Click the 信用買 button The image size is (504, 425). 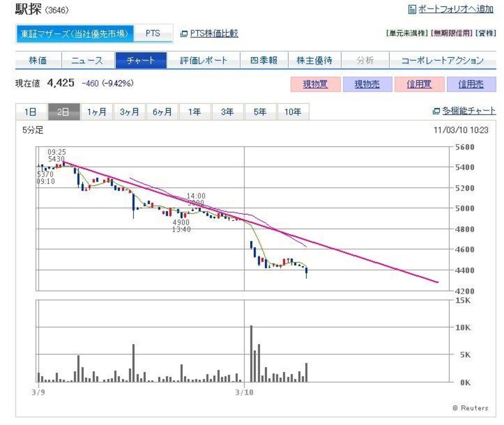[x=419, y=84]
